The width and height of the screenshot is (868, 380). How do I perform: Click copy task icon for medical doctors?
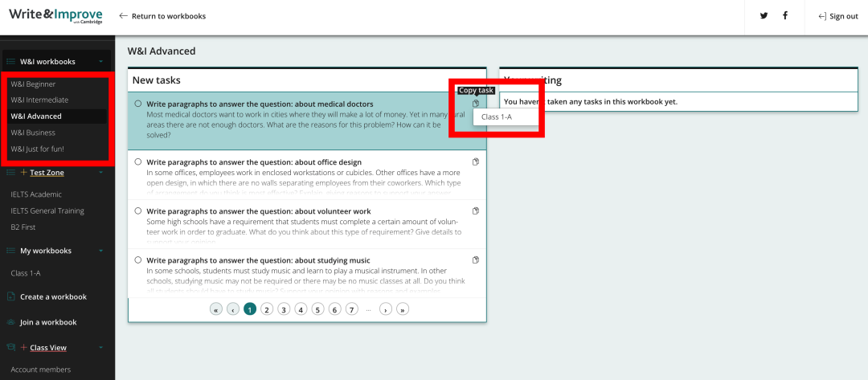tap(476, 104)
